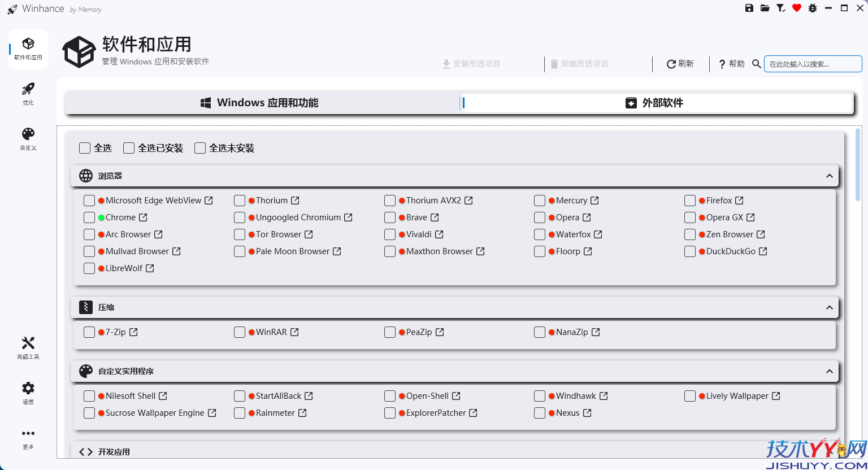Screen dimensions: 868x470
Task: Open 高级工具 wrench section in sidebar
Action: pos(28,348)
